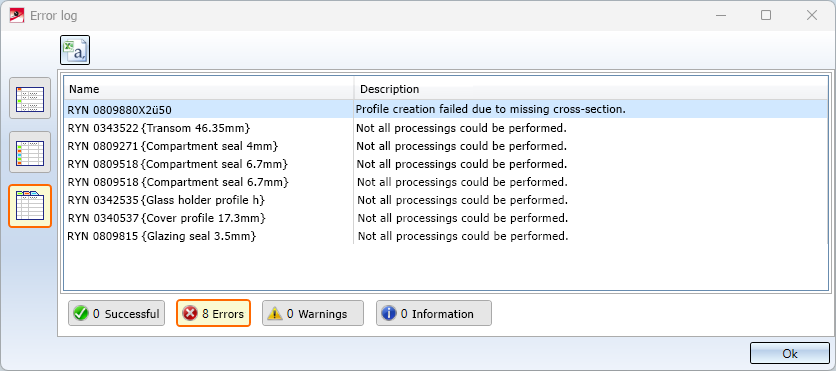Select the Glazing seal 3.5mm row
Viewport: 836px width, 371px height.
(446, 236)
